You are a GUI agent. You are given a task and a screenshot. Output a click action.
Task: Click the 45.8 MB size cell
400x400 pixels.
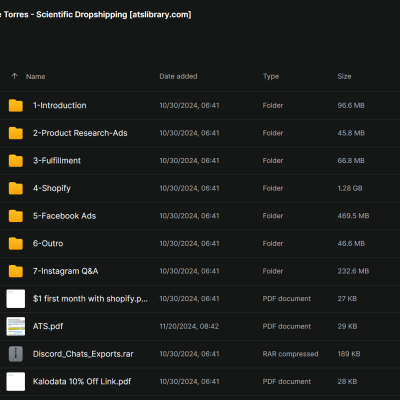pos(351,133)
